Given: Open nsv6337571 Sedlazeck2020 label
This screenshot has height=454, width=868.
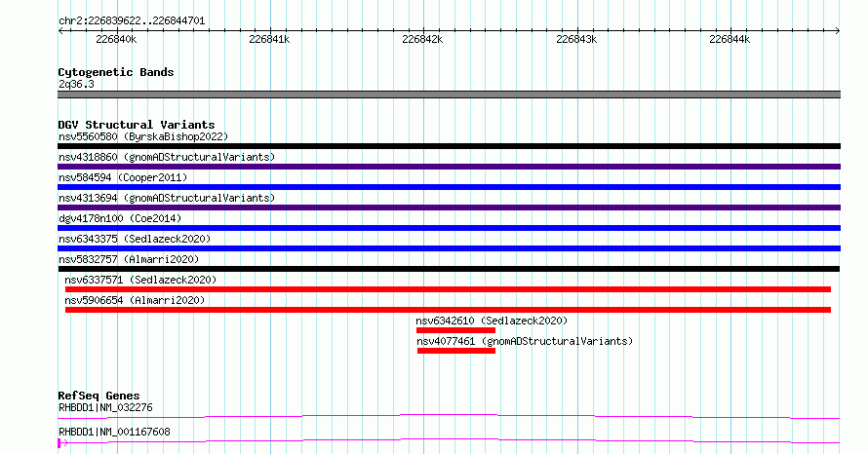Looking at the screenshot, I should (140, 280).
